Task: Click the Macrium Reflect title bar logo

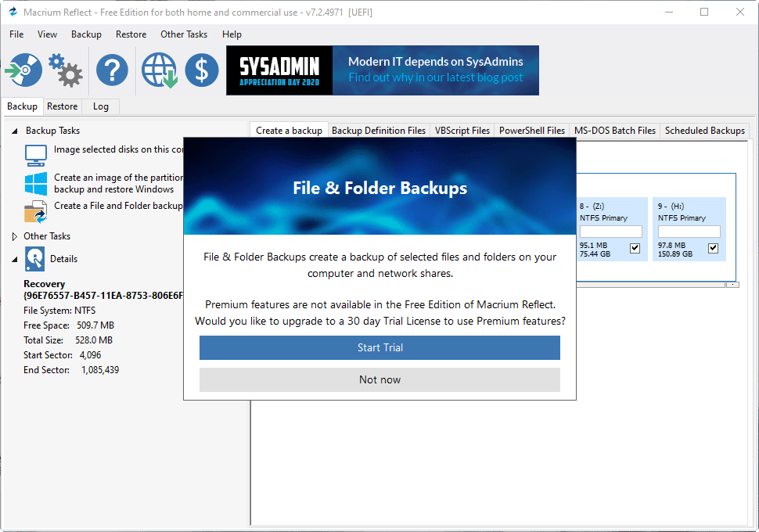Action: (13, 12)
